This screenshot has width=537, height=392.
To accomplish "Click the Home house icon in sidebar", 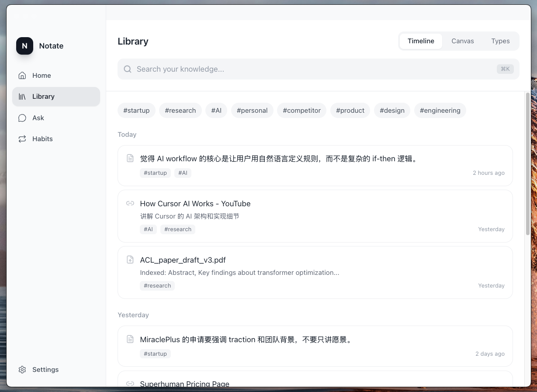I will tap(22, 76).
